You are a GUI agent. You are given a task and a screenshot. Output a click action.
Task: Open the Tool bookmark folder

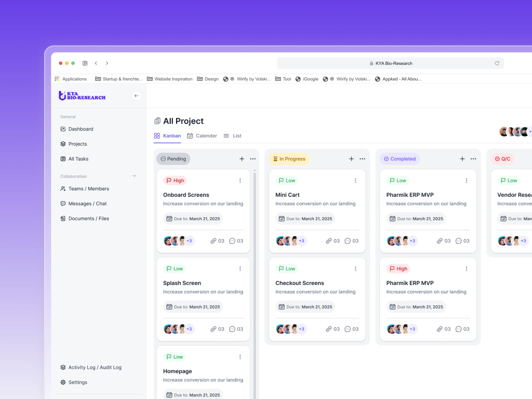pos(283,79)
